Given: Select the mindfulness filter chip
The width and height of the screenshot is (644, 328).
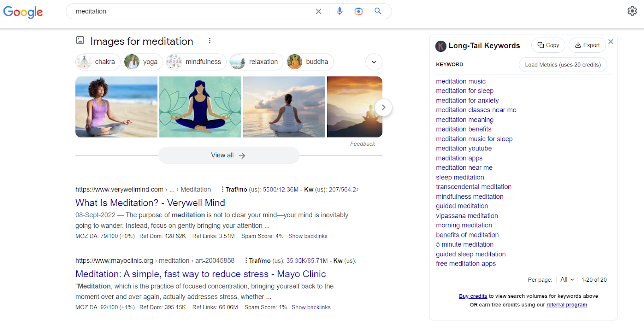Looking at the screenshot, I should point(196,62).
